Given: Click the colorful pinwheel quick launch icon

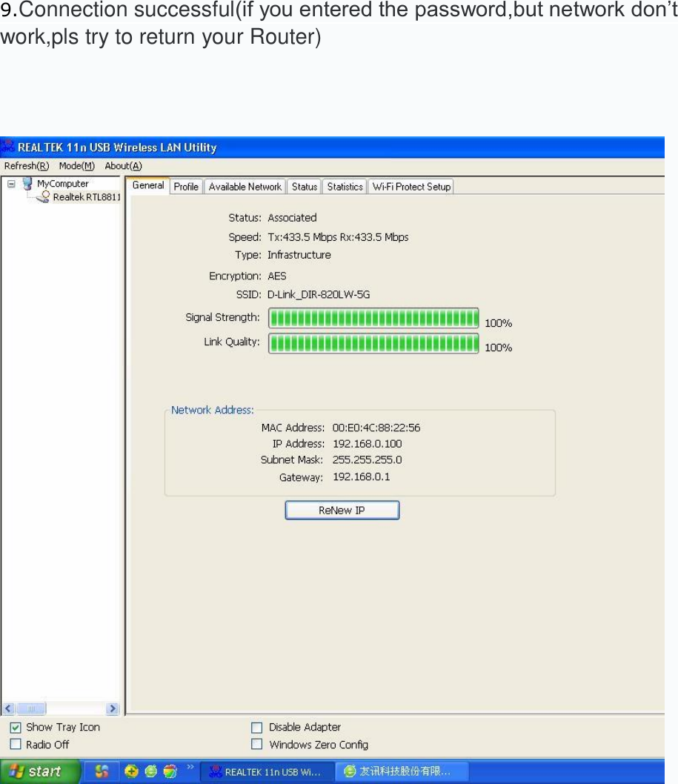Looking at the screenshot, I should [102, 771].
